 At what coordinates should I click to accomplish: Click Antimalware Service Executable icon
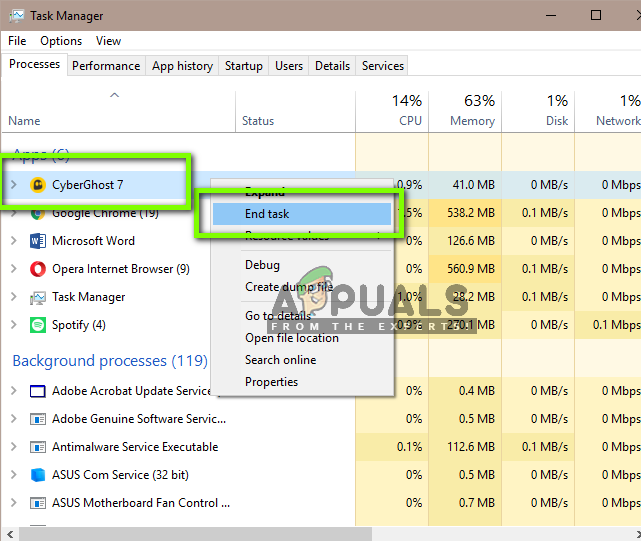[x=38, y=447]
